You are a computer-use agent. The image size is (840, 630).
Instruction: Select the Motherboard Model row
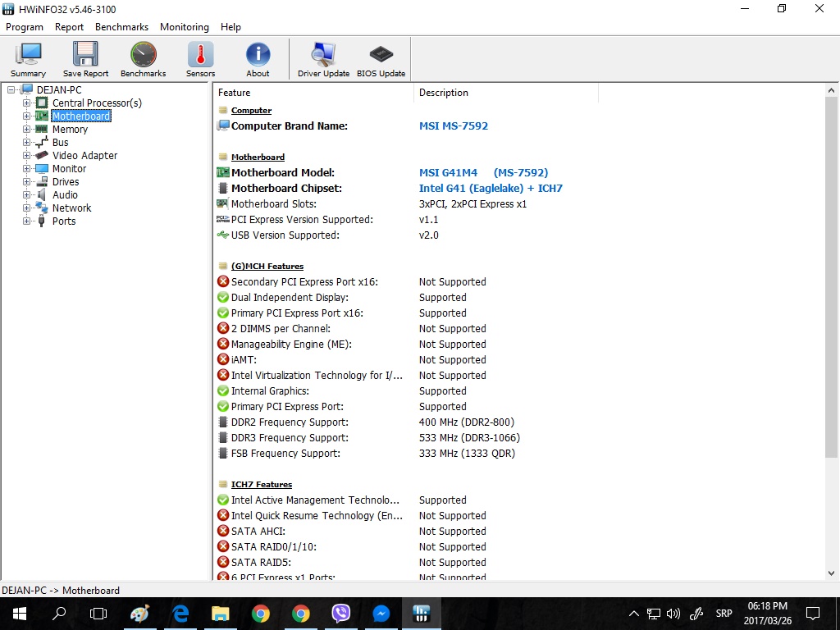pos(283,173)
